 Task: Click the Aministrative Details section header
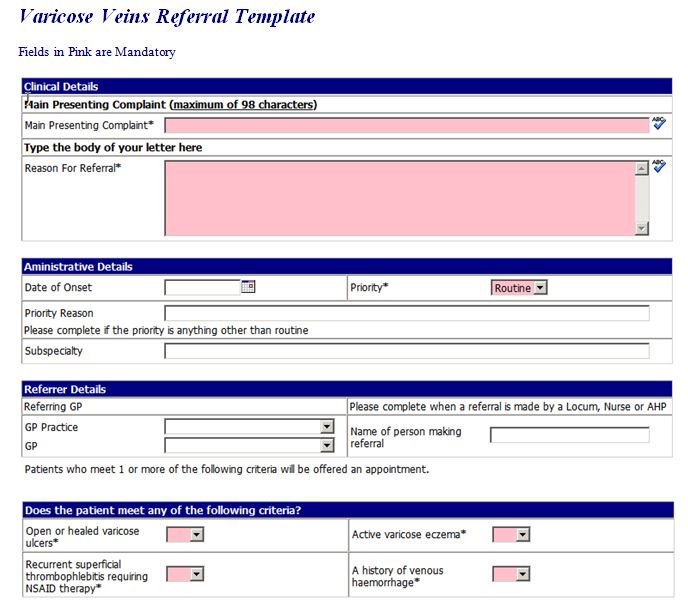[x=347, y=267]
